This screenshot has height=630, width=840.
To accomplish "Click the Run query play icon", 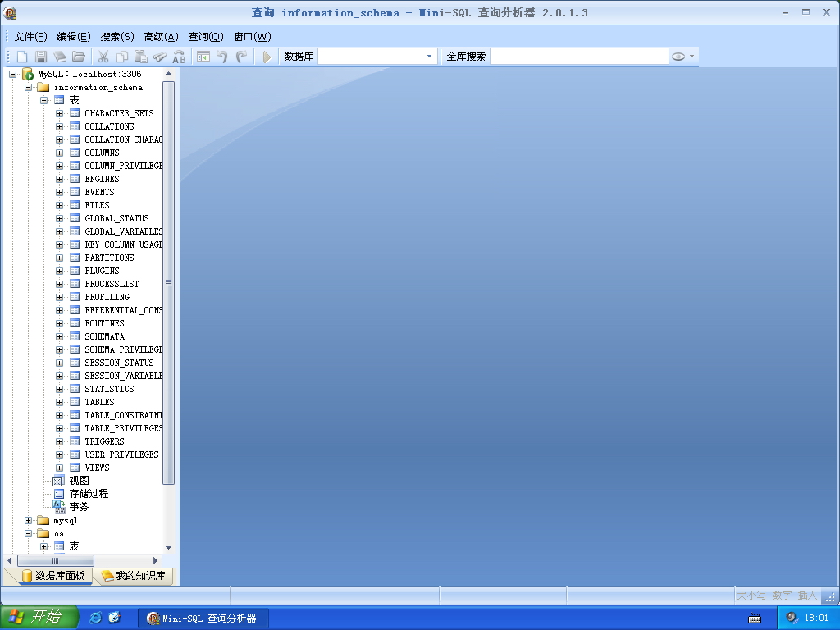I will point(267,57).
